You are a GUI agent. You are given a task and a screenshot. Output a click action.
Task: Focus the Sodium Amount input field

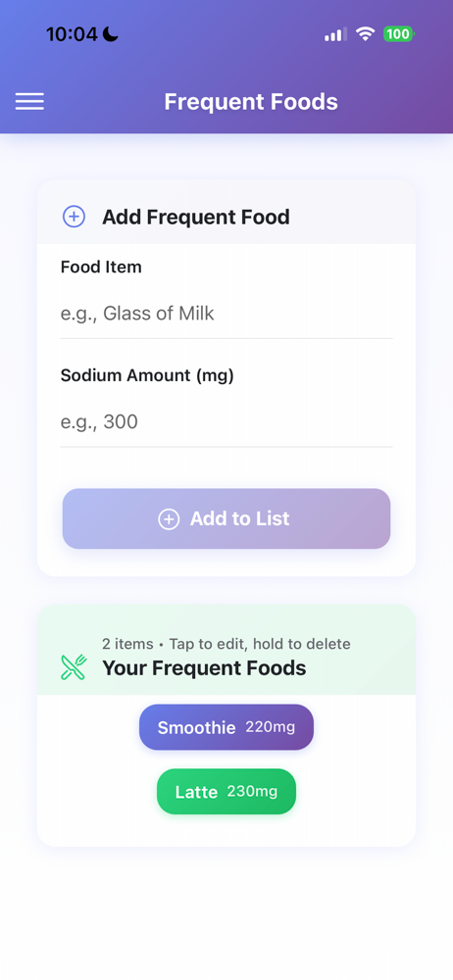click(x=226, y=421)
